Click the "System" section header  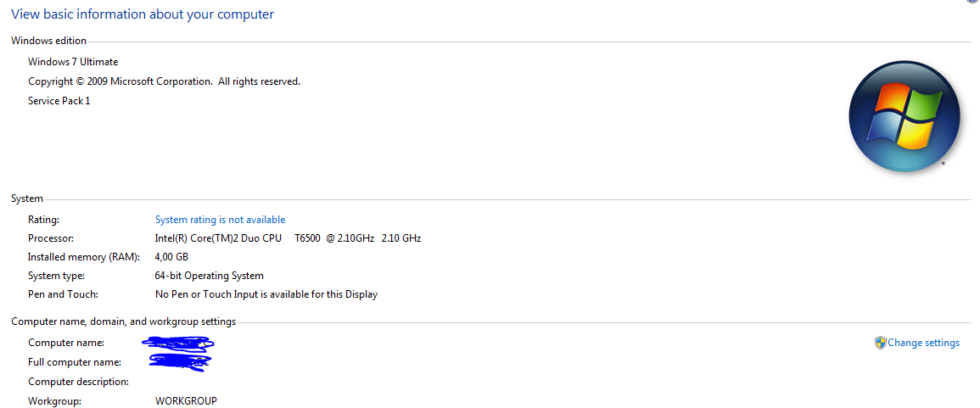click(27, 198)
